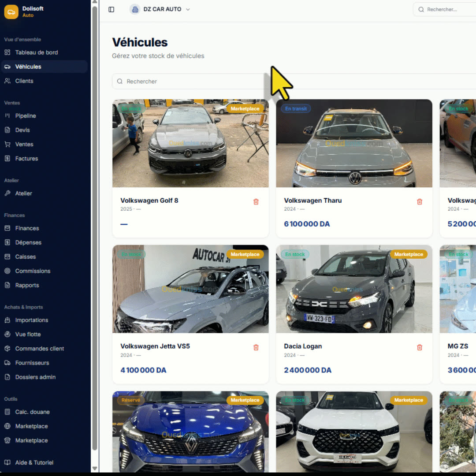
Task: Open the Clients page
Action: [x=45, y=81]
